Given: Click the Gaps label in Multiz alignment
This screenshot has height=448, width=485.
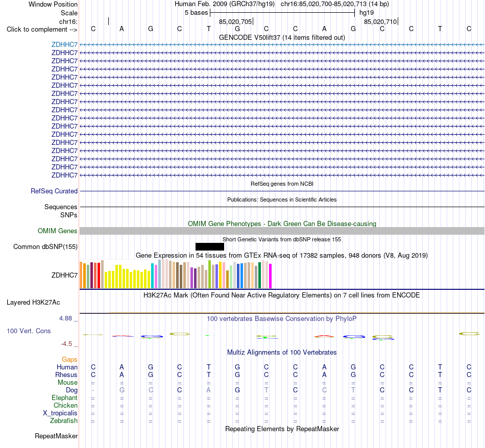Looking at the screenshot, I should tap(69, 359).
